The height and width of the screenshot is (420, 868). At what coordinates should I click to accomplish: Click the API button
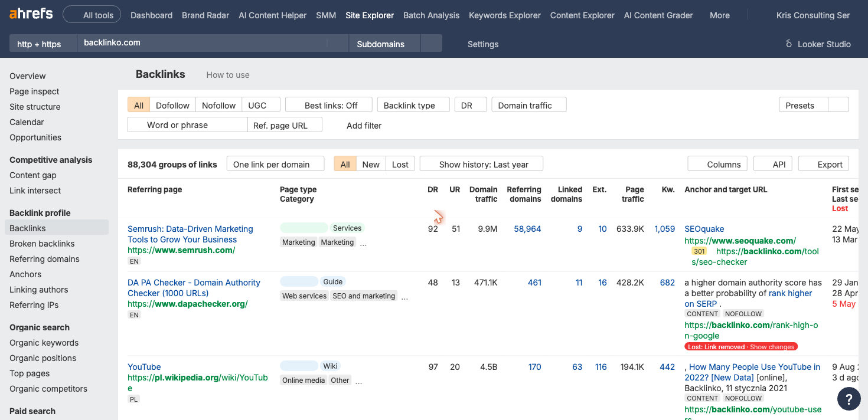pyautogui.click(x=773, y=164)
